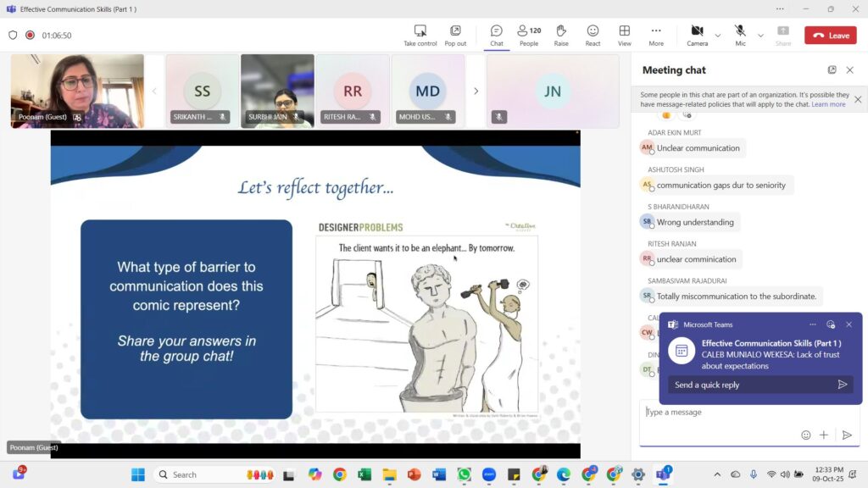Open the Learn more link
The width and height of the screenshot is (868, 488).
828,104
